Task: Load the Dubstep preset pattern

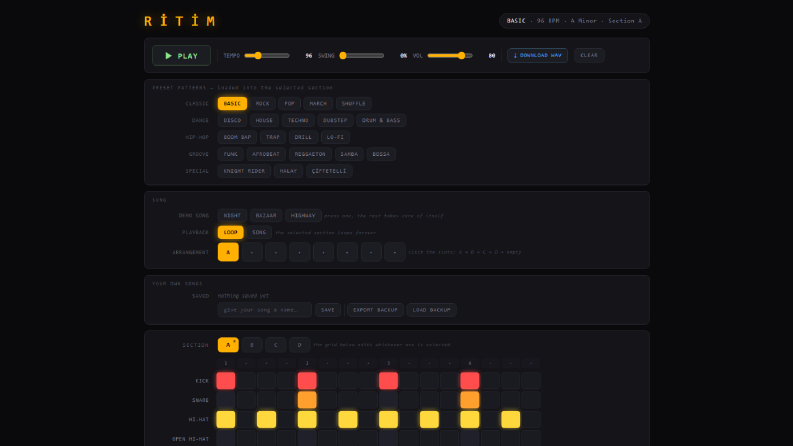Action: (335, 120)
